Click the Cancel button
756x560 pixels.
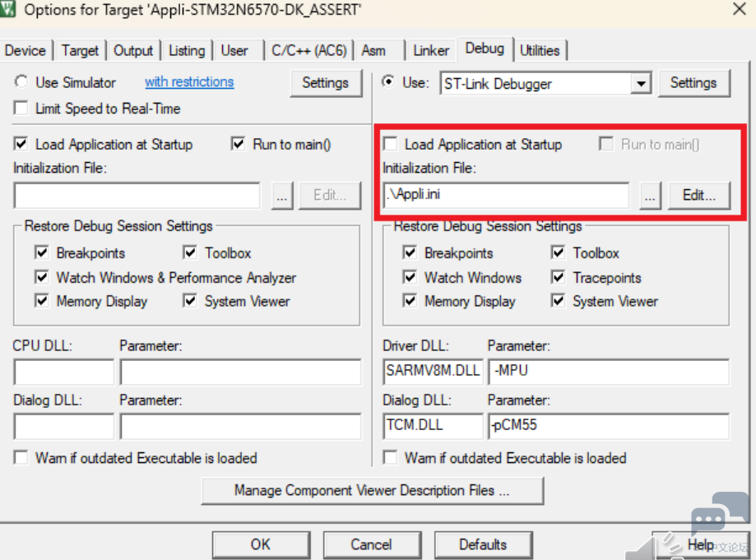tap(372, 544)
